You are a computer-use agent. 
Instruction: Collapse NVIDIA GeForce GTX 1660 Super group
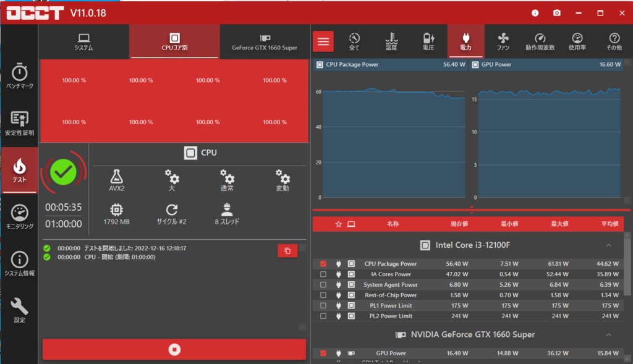click(608, 335)
